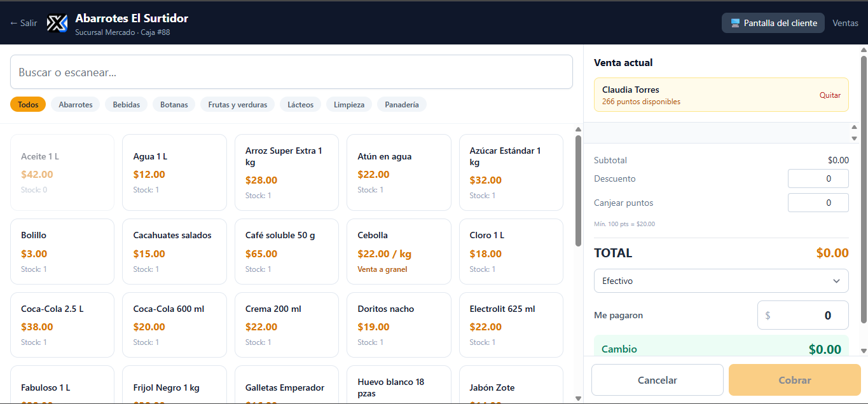Filter products by Botanas
The width and height of the screenshot is (868, 404).
point(174,104)
